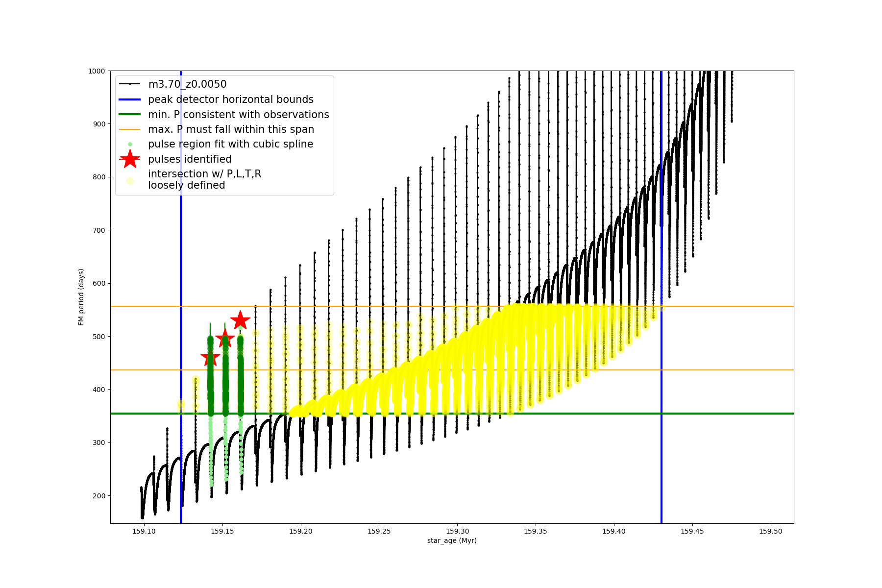Image resolution: width=882 pixels, height=588 pixels.
Task: Click the pale yellow circle in the legend
Action: click(130, 181)
